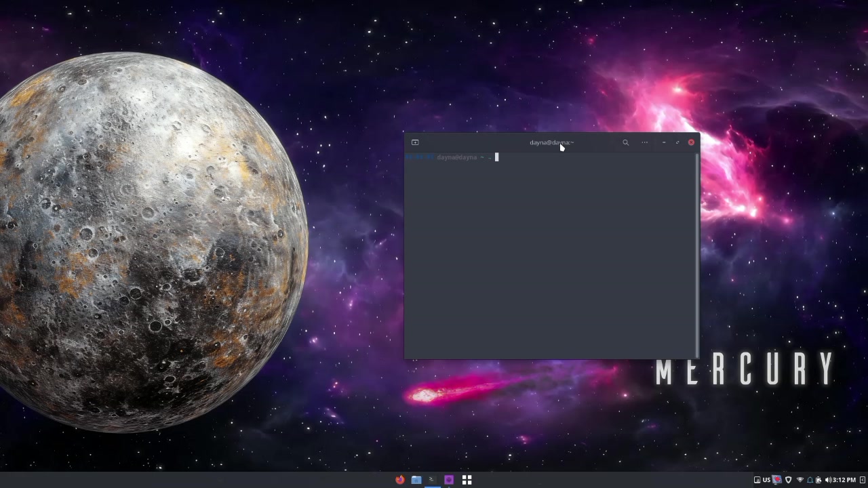Select the terminal icon in taskbar

432,480
